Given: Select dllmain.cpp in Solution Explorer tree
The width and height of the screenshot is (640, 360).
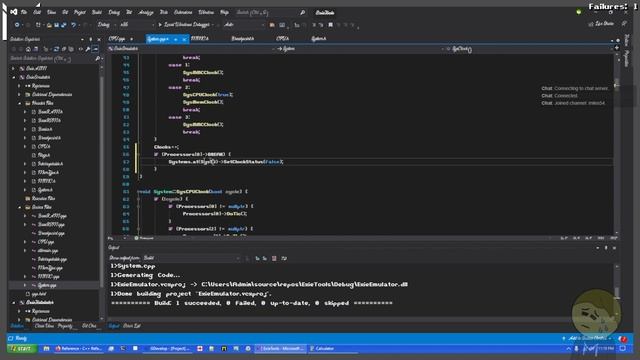Looking at the screenshot, I should (x=48, y=251).
